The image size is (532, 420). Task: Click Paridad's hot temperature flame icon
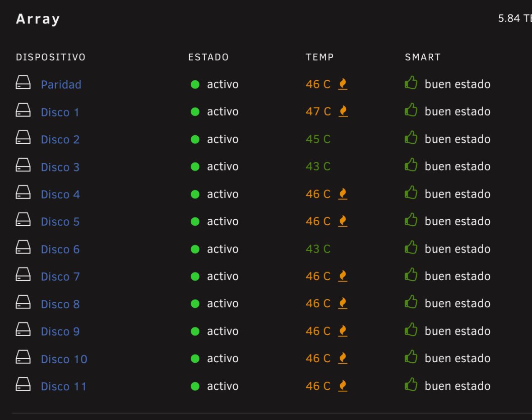coord(343,84)
